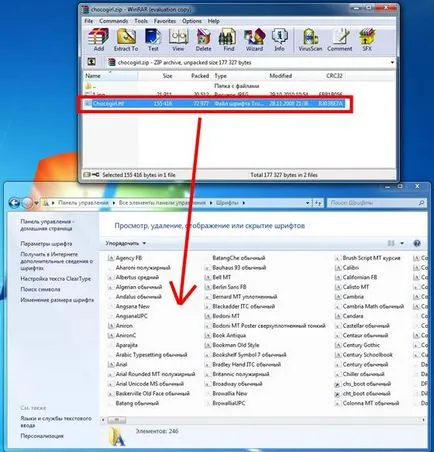Select Bodoni MT font entry
434x452 pixels.
coord(226,316)
